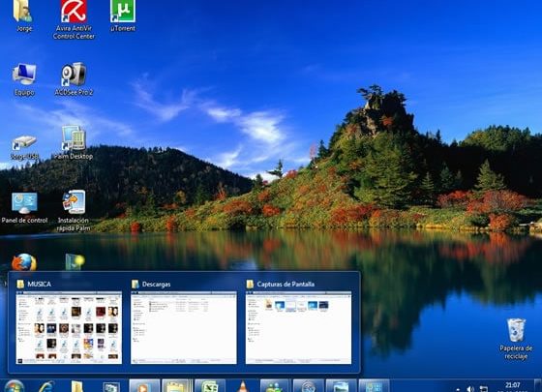Open the Windows Start orb
The image size is (542, 392).
[x=14, y=386]
